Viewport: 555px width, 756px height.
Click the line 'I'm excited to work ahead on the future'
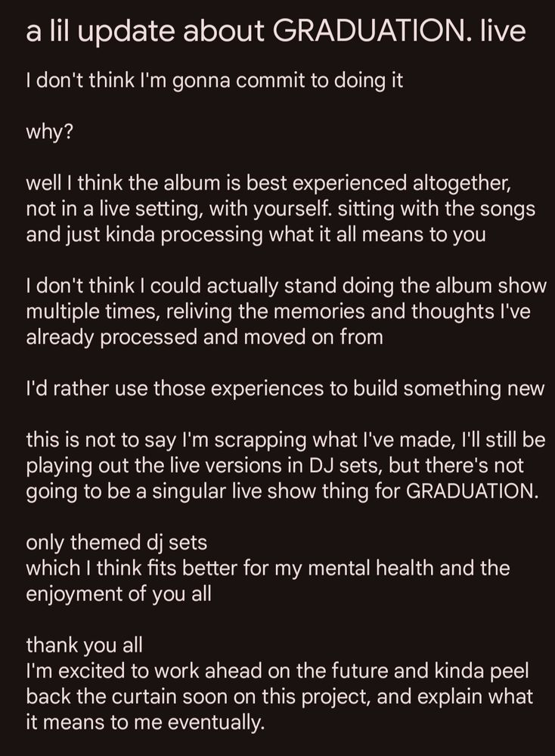click(x=277, y=671)
